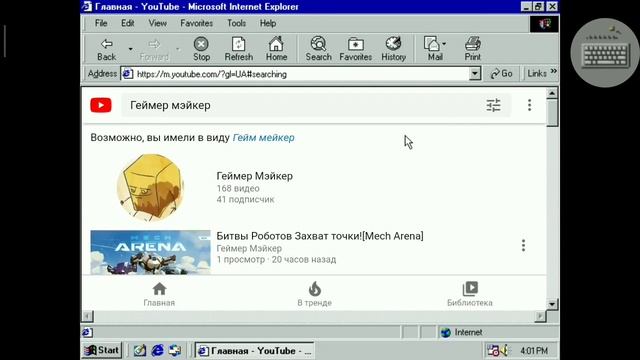Viewport: 640px width, 360px height.
Task: Launch Internet Explorer from the quick launch
Action: tap(158, 350)
